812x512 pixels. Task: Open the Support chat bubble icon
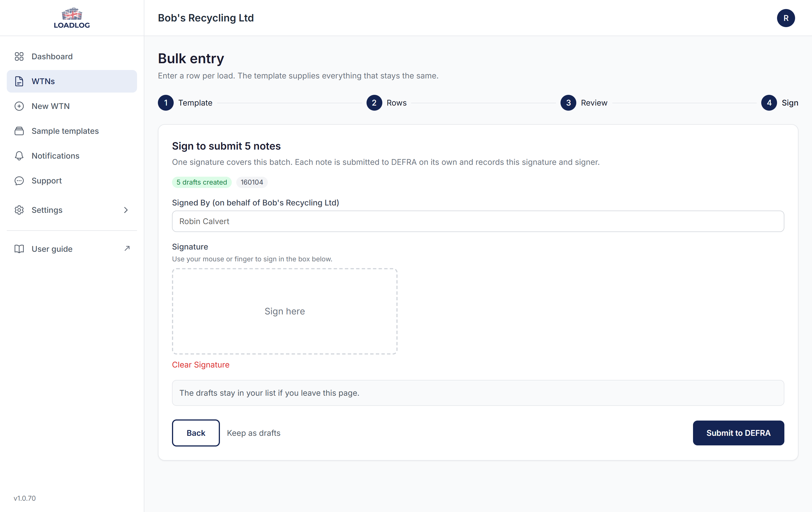19,181
